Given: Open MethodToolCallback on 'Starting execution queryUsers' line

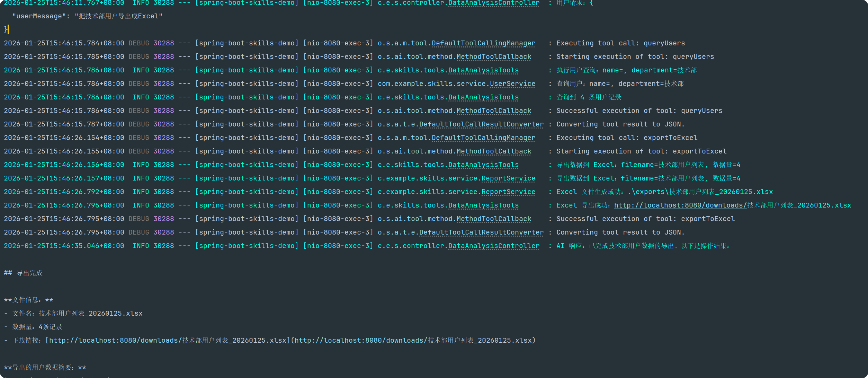Looking at the screenshot, I should coord(494,57).
